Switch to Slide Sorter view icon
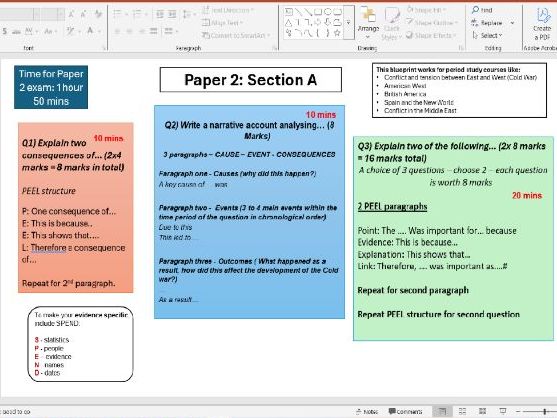This screenshot has height=418, width=557. click(462, 411)
